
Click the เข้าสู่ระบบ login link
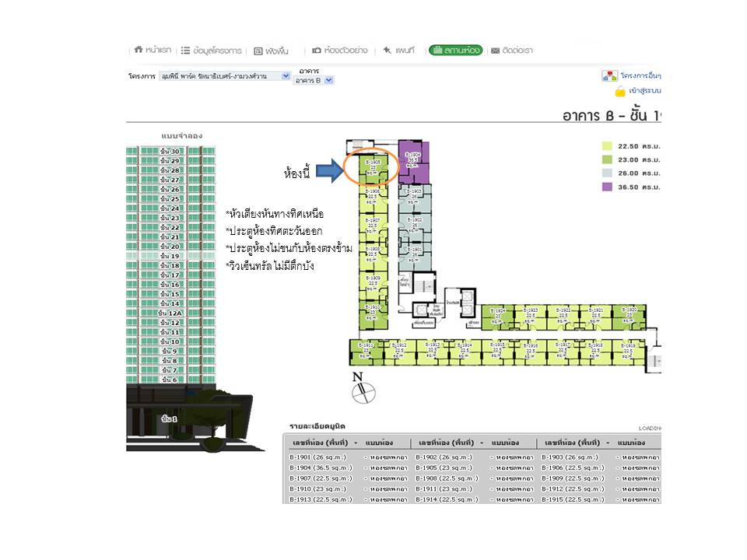(x=644, y=91)
